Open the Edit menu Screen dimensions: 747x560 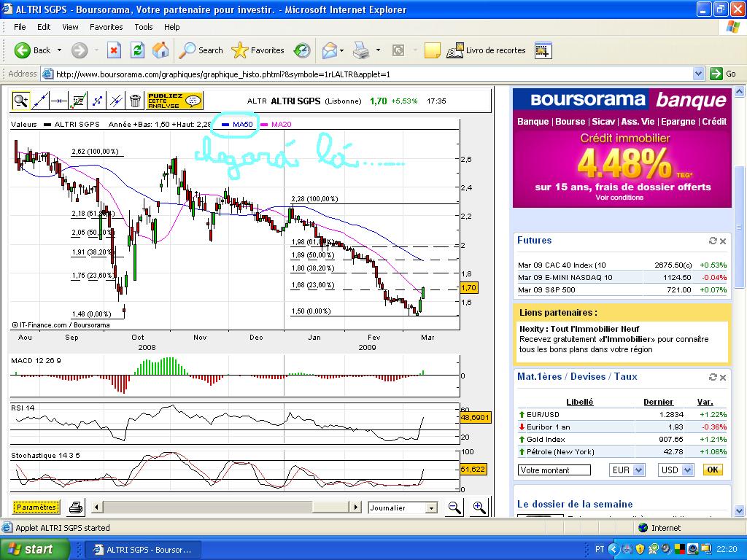coord(44,27)
